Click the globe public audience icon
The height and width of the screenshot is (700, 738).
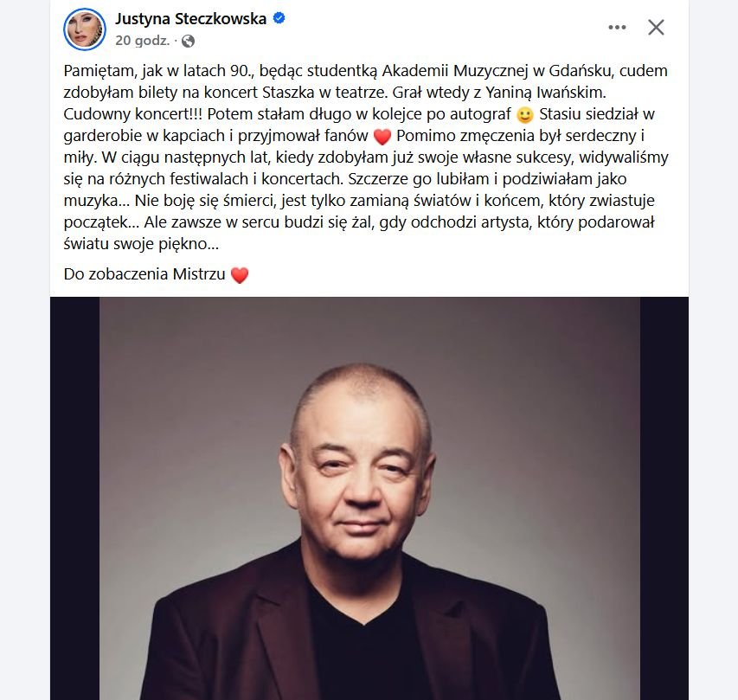point(189,42)
